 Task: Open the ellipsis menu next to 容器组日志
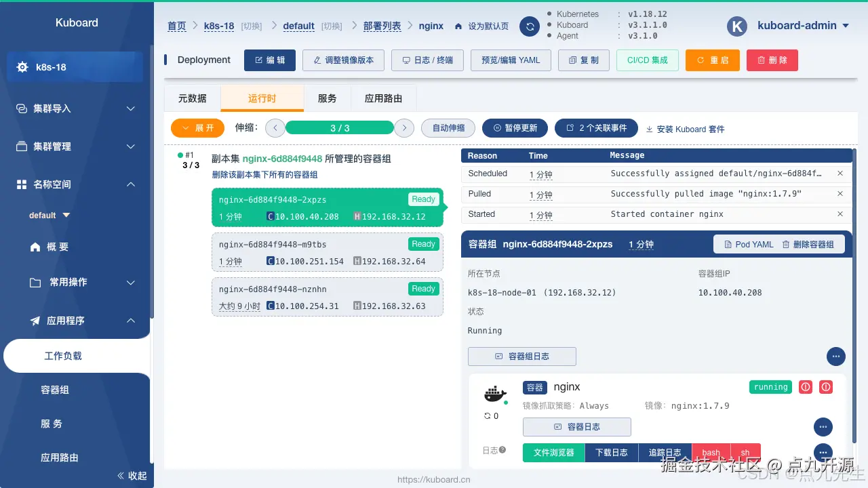(835, 356)
